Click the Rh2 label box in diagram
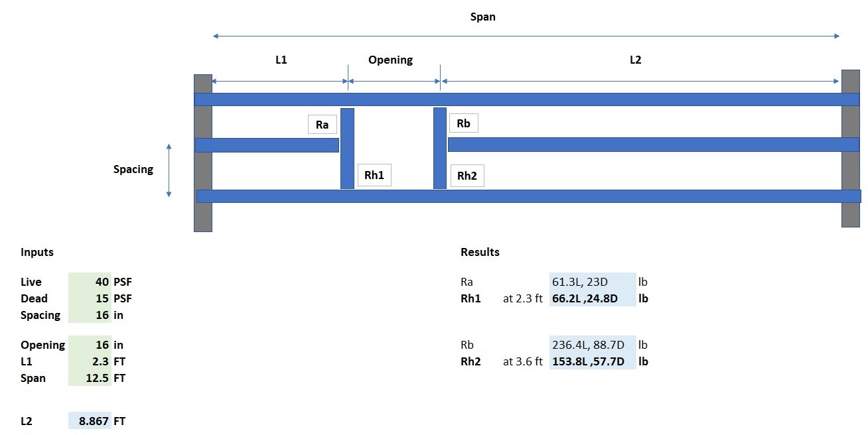 pos(467,176)
